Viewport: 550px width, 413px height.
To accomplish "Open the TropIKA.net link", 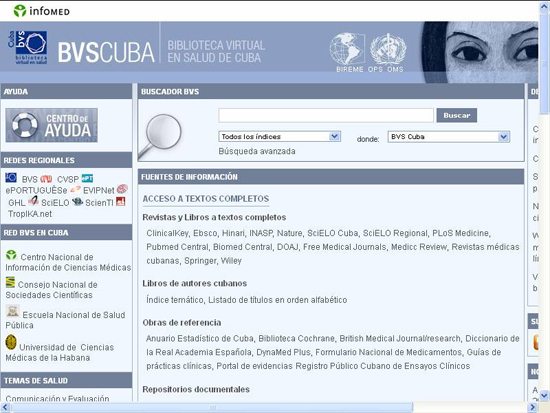I will point(30,214).
